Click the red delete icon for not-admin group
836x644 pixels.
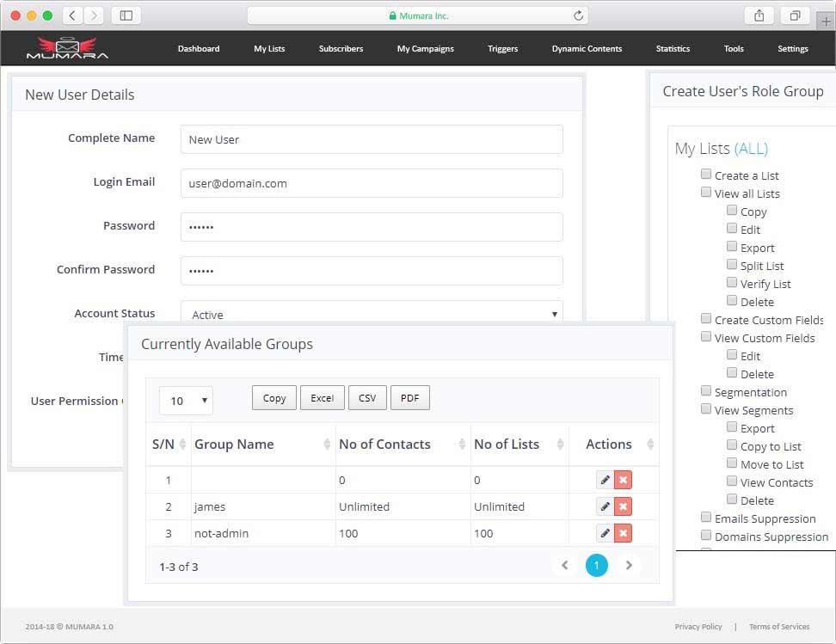point(623,533)
